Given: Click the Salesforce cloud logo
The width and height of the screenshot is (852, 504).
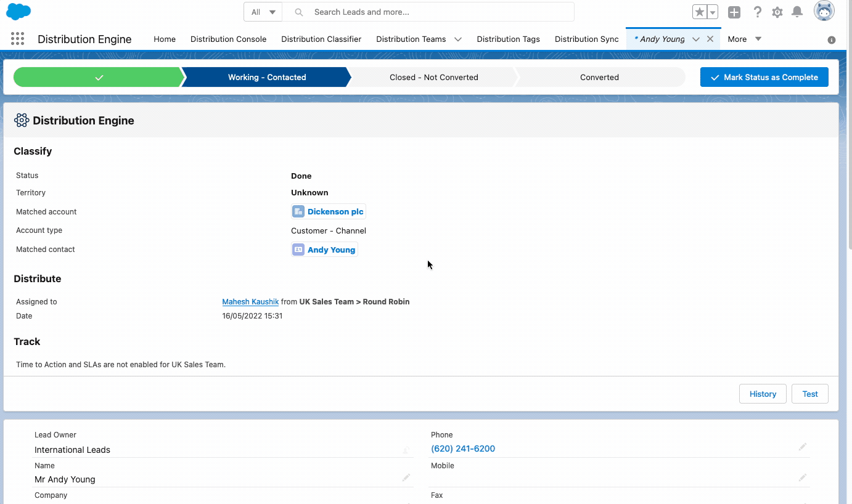Looking at the screenshot, I should pos(18,11).
